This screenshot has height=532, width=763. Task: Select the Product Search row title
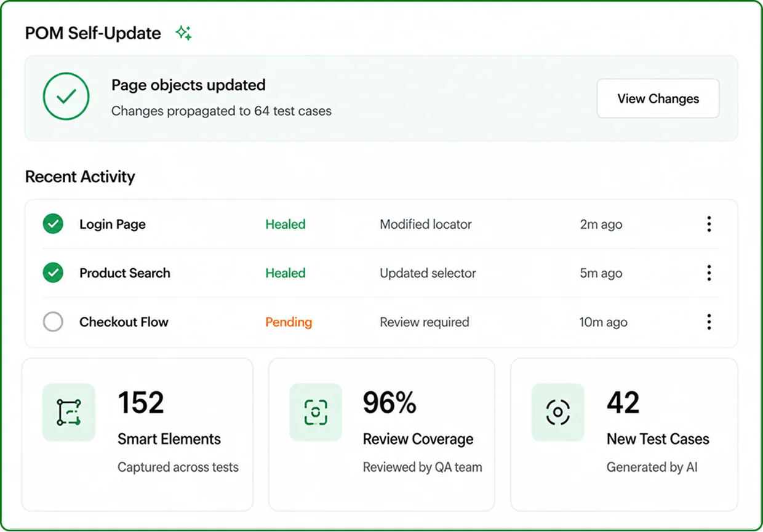tap(125, 273)
